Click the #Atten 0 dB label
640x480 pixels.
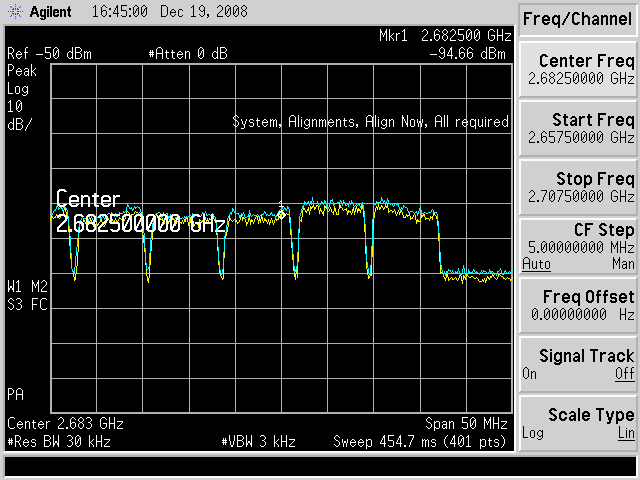pyautogui.click(x=188, y=54)
